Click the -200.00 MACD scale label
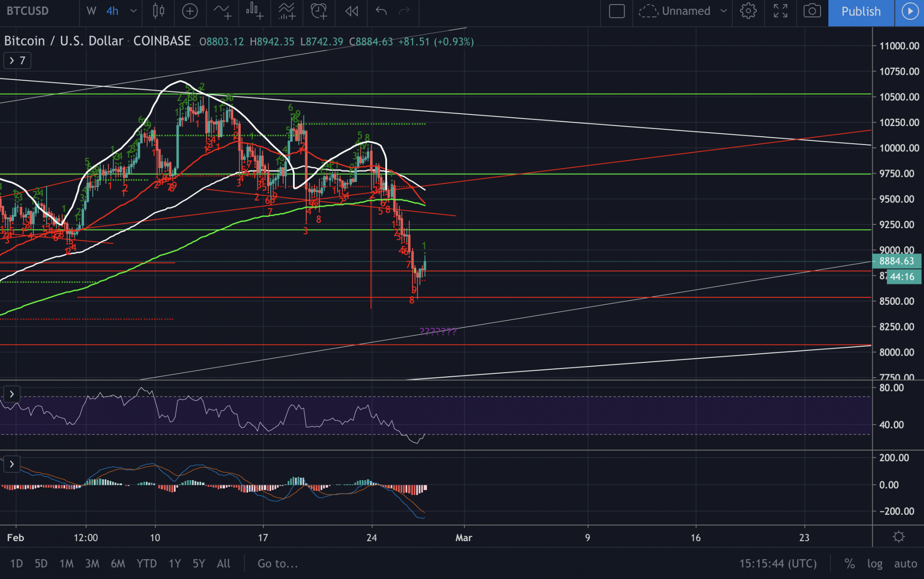 coord(896,511)
